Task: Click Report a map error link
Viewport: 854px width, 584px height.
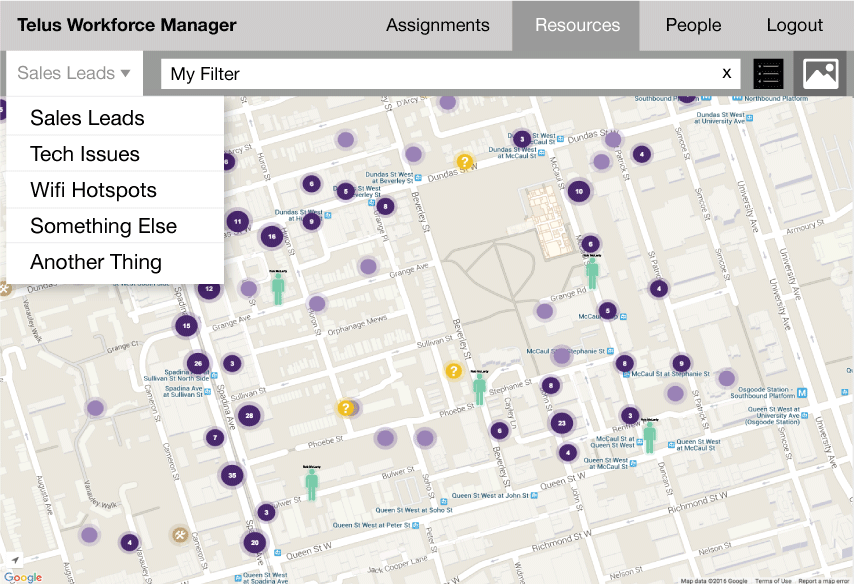Action: (824, 581)
